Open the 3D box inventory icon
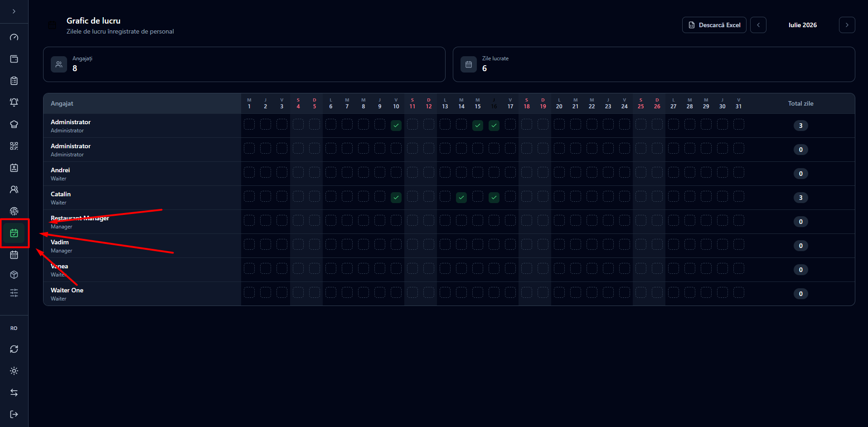The width and height of the screenshot is (868, 427). [14, 275]
